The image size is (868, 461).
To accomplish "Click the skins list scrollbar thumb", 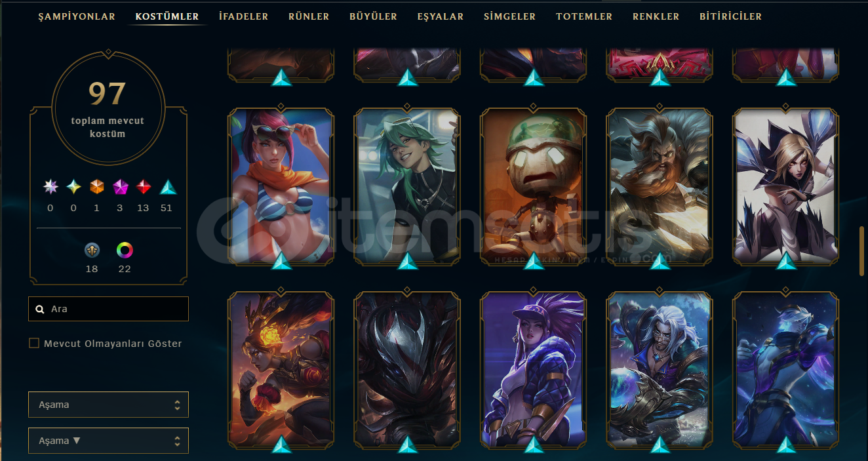I will click(862, 251).
